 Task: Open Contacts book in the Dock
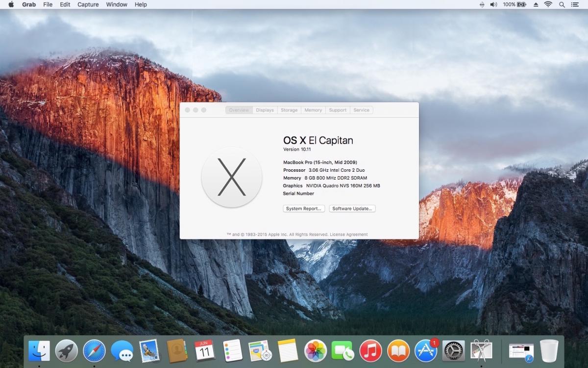click(177, 350)
